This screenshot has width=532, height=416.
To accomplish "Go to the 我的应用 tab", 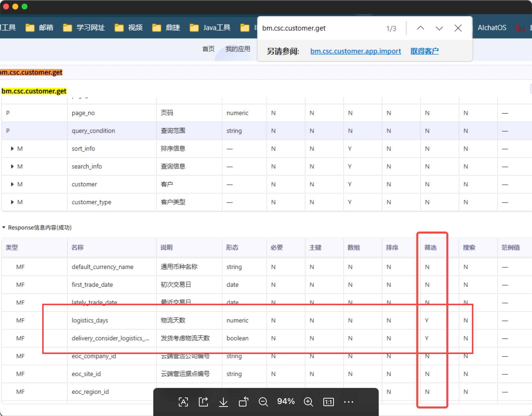I will tap(238, 49).
